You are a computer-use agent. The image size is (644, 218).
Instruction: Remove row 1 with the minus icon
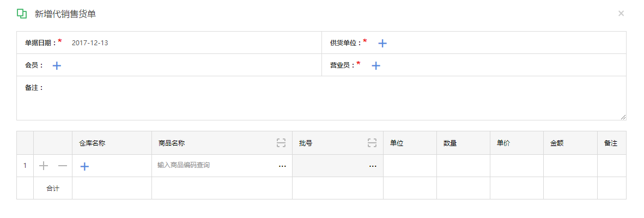click(63, 166)
